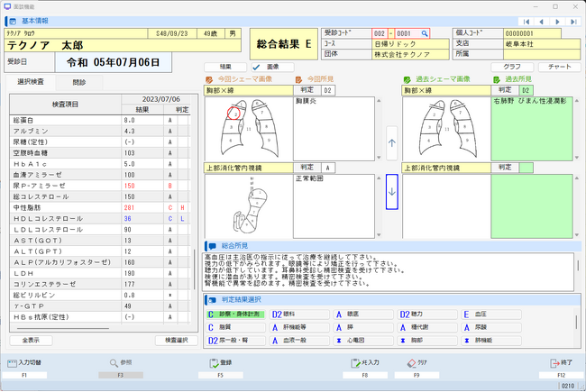Click the 検査選択 button
The width and height of the screenshot is (586, 392).
pos(177,341)
